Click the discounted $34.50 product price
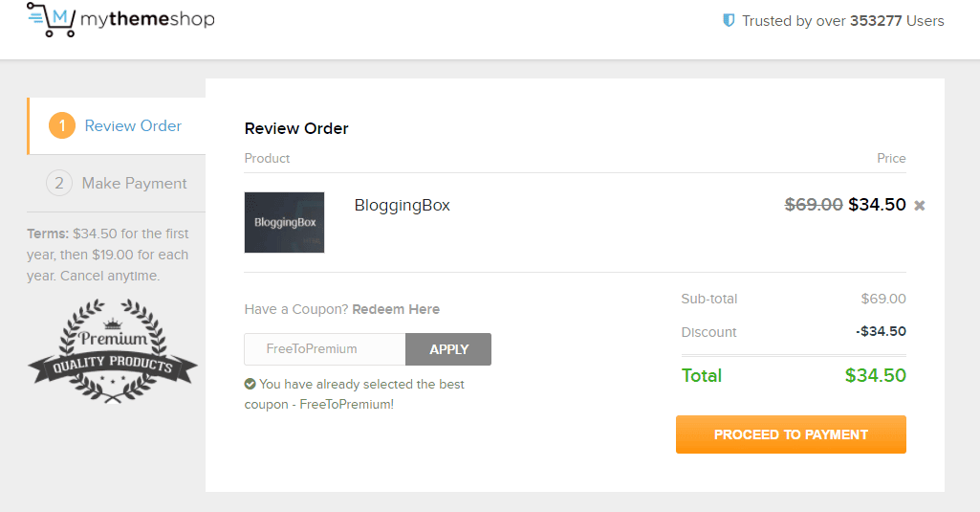980x512 pixels. [x=877, y=205]
